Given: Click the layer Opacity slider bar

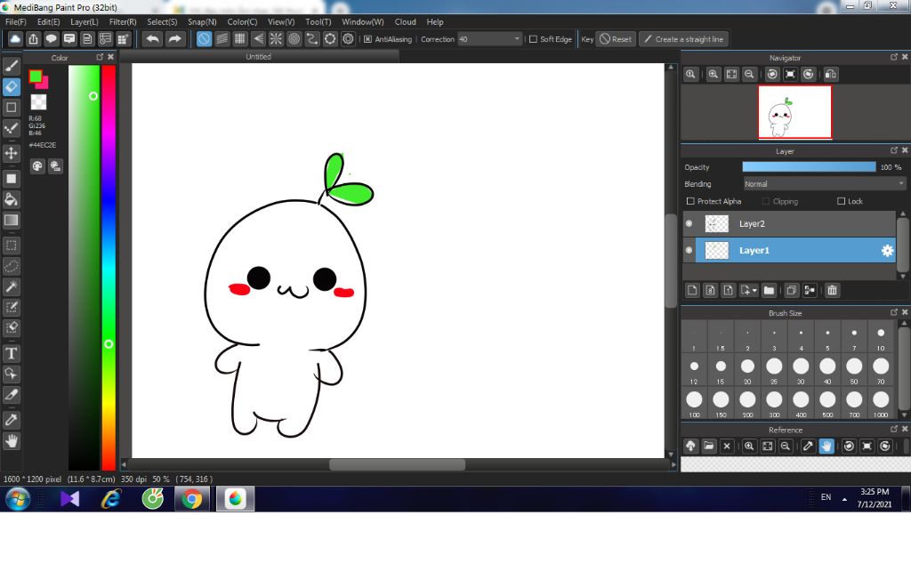Looking at the screenshot, I should 809,167.
